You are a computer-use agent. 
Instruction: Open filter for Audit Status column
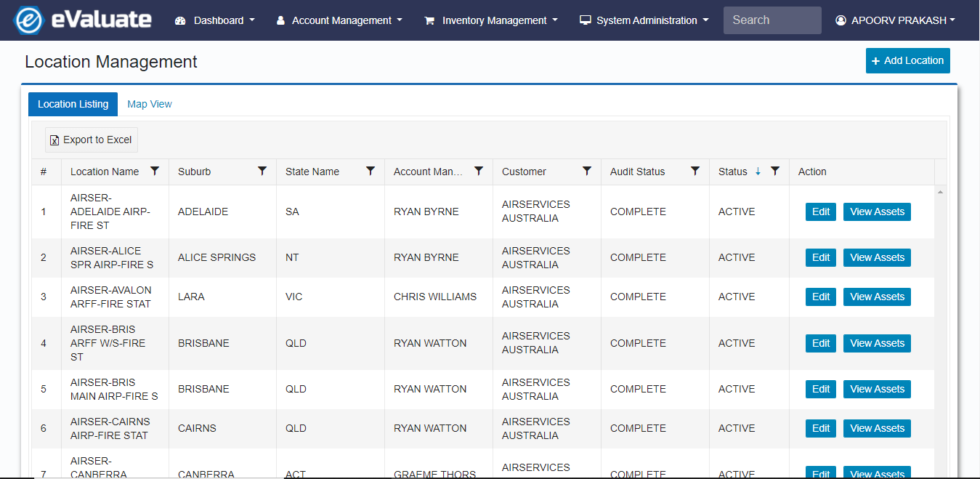pyautogui.click(x=695, y=171)
